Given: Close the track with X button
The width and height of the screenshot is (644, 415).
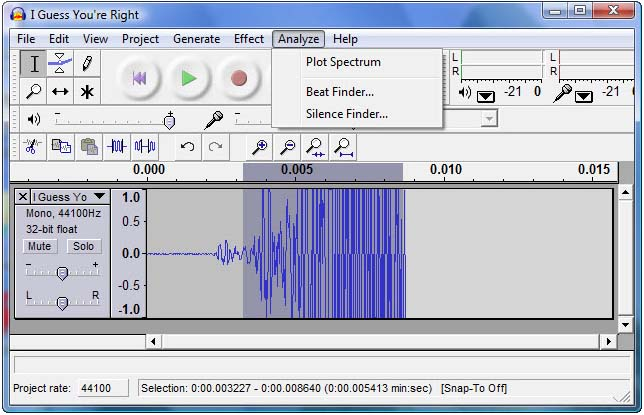Looking at the screenshot, I should click(x=23, y=197).
